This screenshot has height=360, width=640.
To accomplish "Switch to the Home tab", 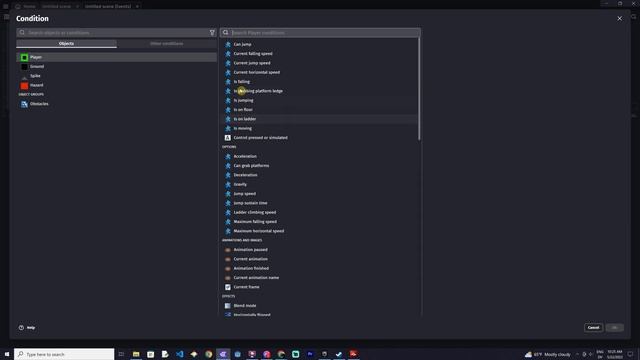I will coord(25,7).
